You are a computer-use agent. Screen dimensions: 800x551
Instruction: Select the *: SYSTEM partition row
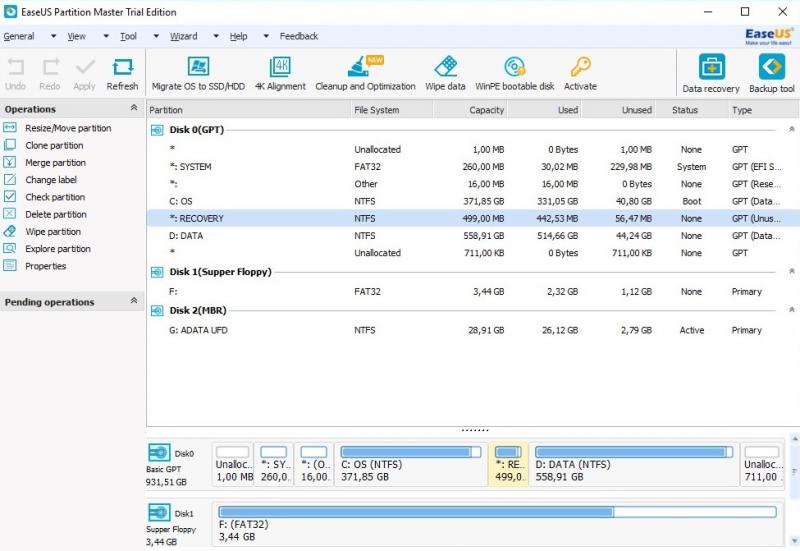pyautogui.click(x=473, y=167)
